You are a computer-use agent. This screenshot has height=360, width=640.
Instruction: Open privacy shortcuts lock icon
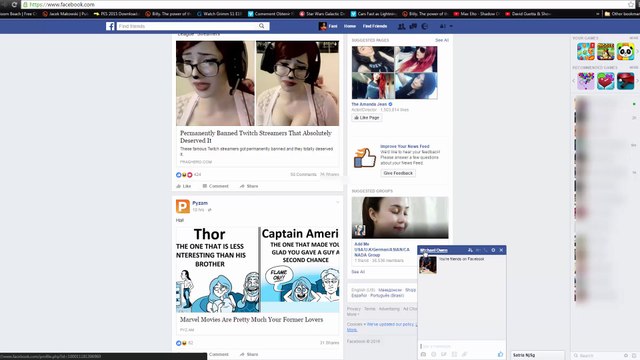tap(442, 26)
